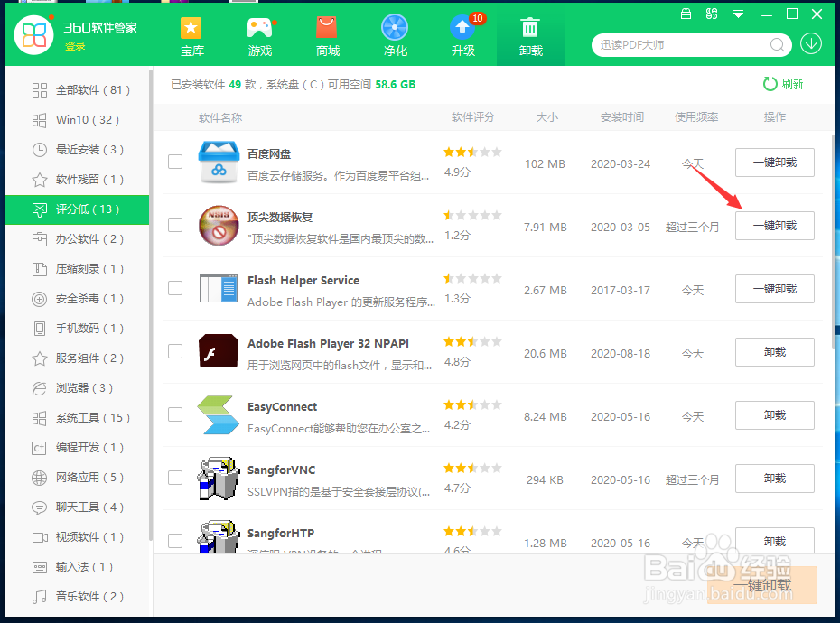The image size is (840, 623).
Task: Open the 商城 shopping bag tab
Action: click(x=327, y=36)
